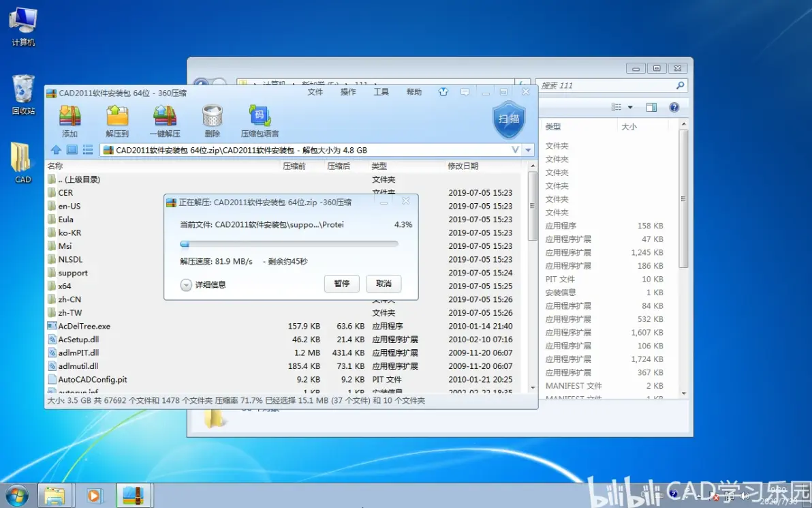The image size is (812, 508).
Task: Switch to list view icon left of the path bar
Action: pos(88,150)
